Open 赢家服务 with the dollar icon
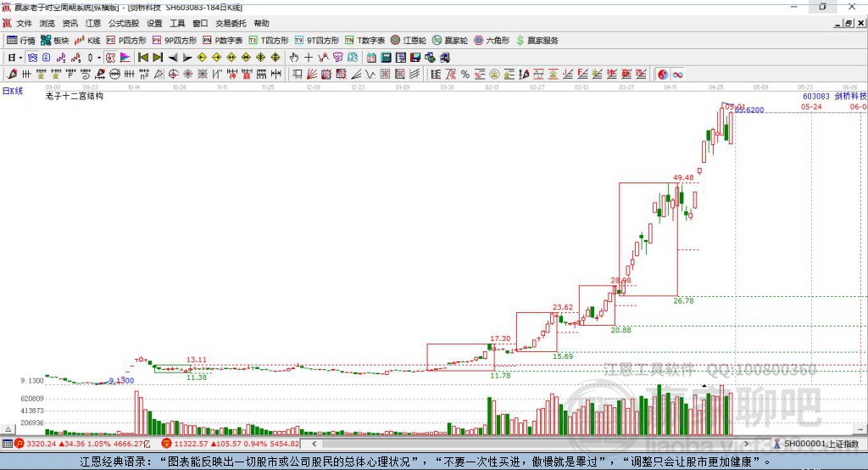Screen dimensions: 868x470 coord(537,41)
